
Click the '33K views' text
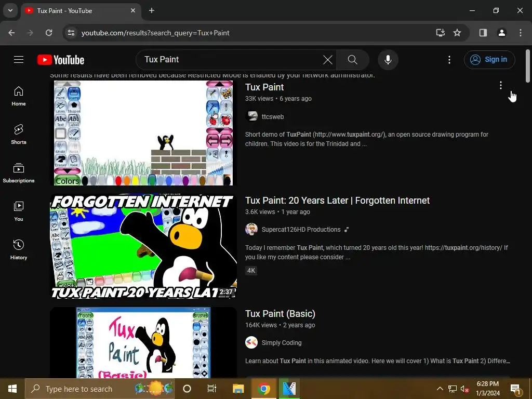[259, 99]
